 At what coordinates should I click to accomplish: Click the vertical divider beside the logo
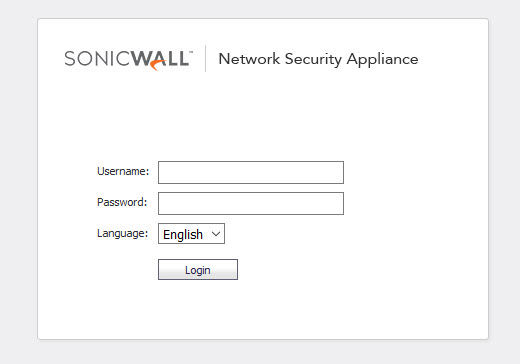pyautogui.click(x=206, y=58)
